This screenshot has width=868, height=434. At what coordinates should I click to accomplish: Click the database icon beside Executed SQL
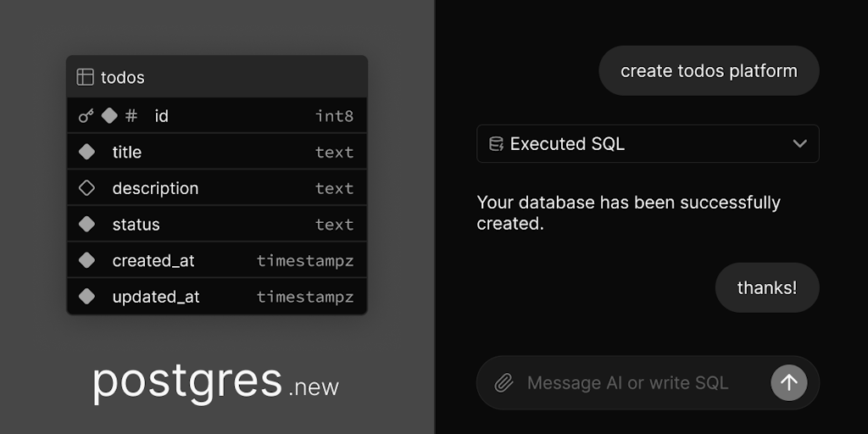point(496,144)
